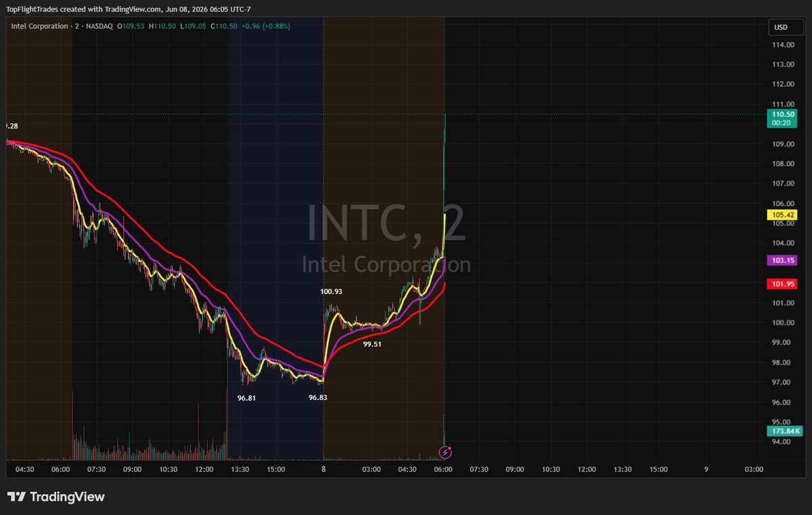Click the NASDAQ exchange label in header

pos(99,26)
